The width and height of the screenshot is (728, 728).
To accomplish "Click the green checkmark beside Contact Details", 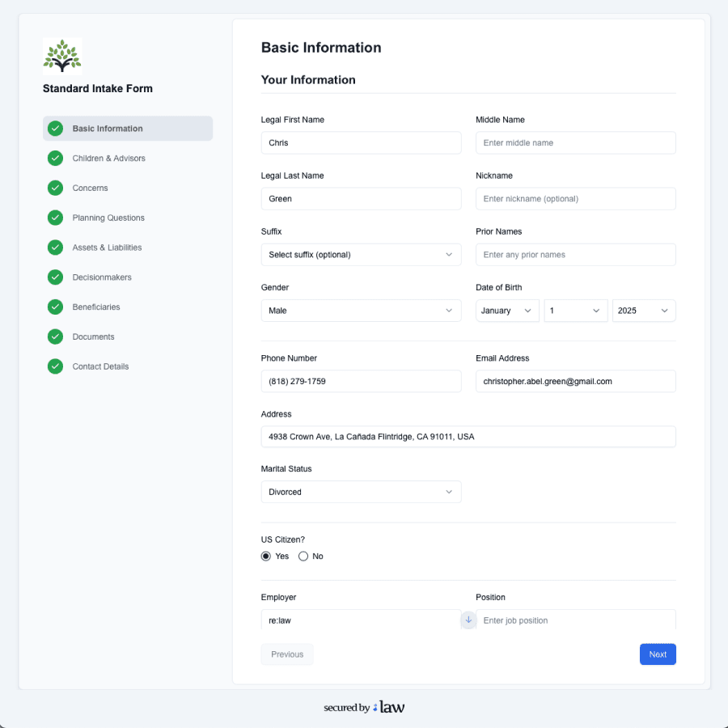I will pyautogui.click(x=55, y=366).
